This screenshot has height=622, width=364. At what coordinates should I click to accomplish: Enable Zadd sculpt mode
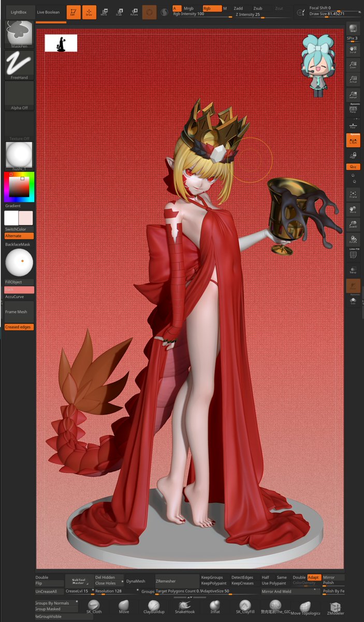tap(241, 8)
